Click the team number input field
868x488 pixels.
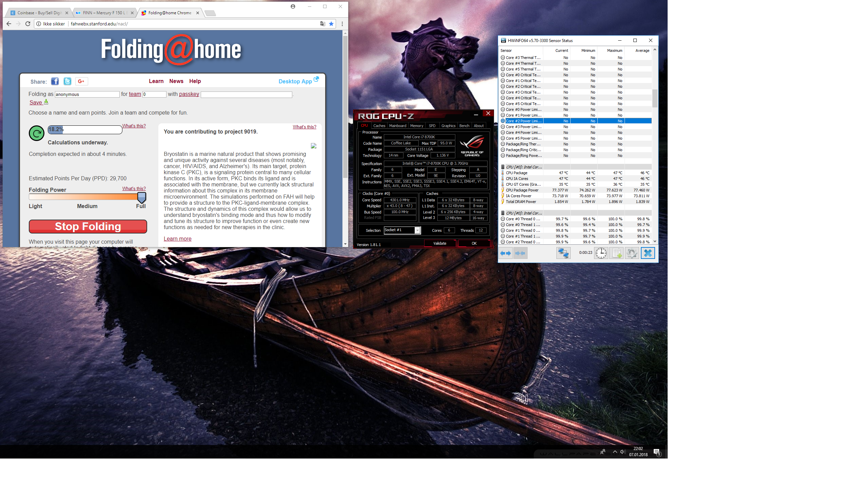click(x=154, y=94)
